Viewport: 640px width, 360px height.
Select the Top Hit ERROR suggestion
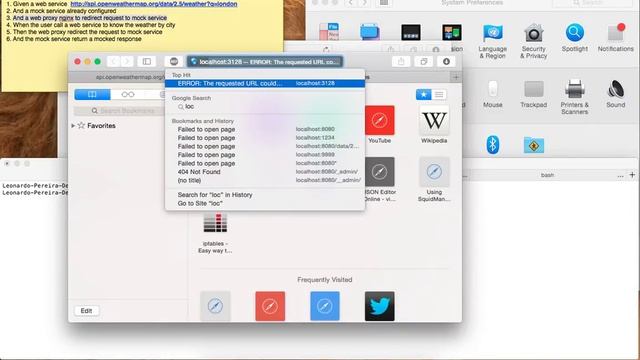tap(265, 83)
